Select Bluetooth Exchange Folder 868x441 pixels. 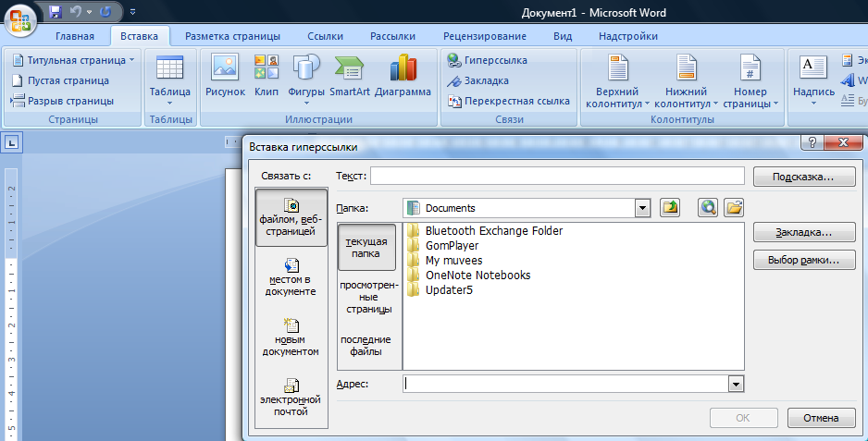coord(485,231)
